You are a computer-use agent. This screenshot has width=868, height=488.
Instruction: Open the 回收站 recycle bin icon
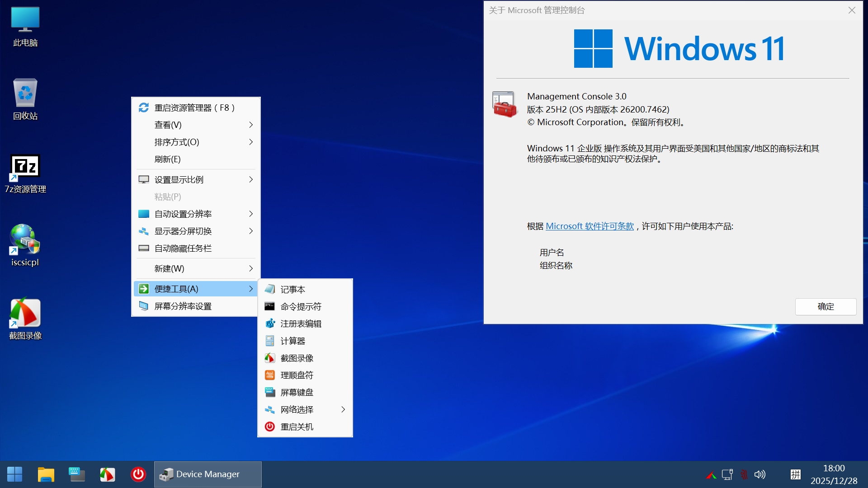[25, 94]
